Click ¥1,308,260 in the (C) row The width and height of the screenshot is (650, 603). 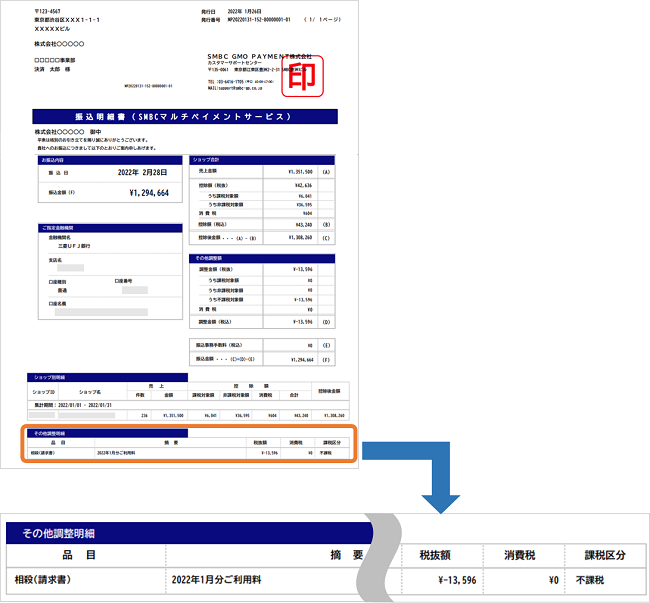click(x=301, y=237)
